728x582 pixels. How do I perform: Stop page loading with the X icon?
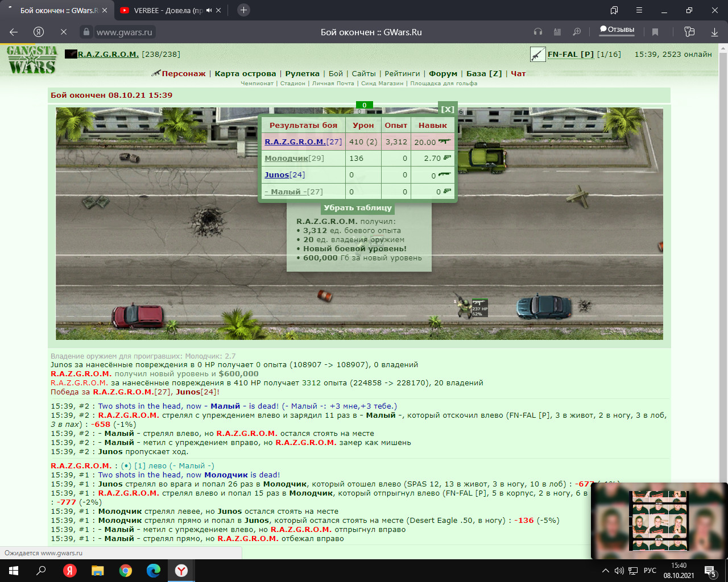tap(64, 32)
